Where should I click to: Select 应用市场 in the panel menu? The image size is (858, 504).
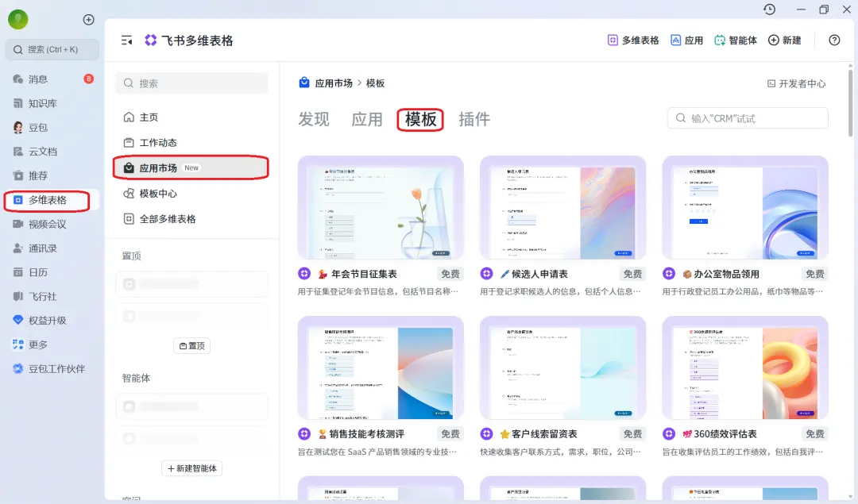pos(191,167)
